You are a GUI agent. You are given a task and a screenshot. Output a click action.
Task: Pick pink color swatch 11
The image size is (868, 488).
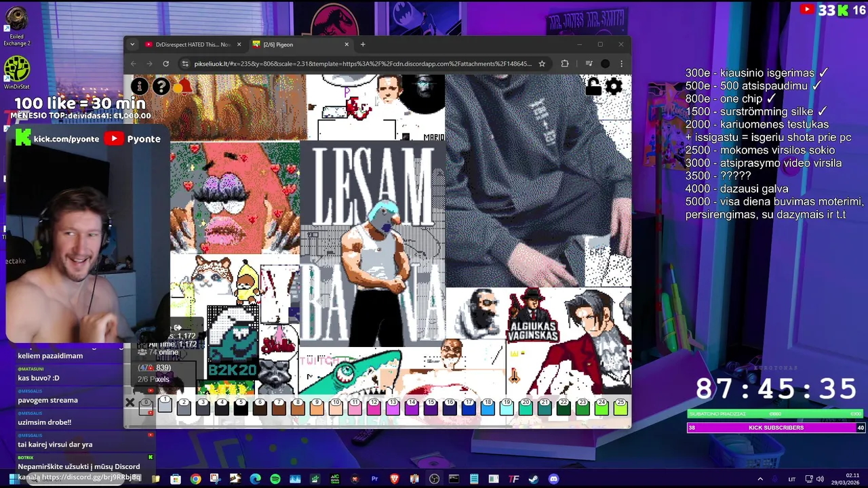point(355,407)
